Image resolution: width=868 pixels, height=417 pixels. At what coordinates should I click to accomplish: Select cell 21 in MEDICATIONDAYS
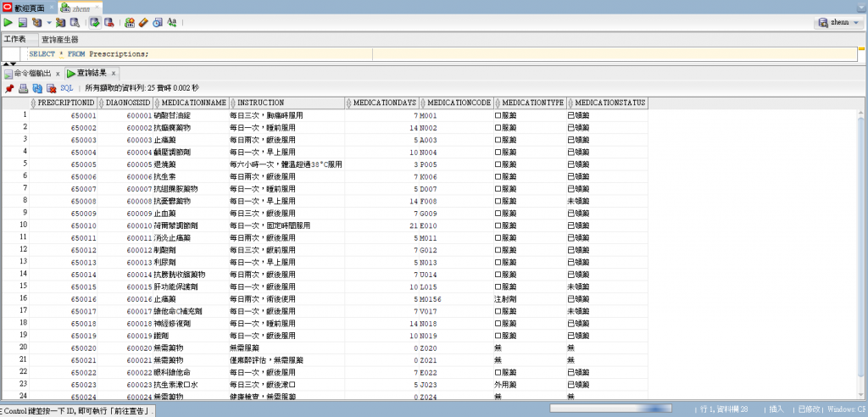(382, 225)
